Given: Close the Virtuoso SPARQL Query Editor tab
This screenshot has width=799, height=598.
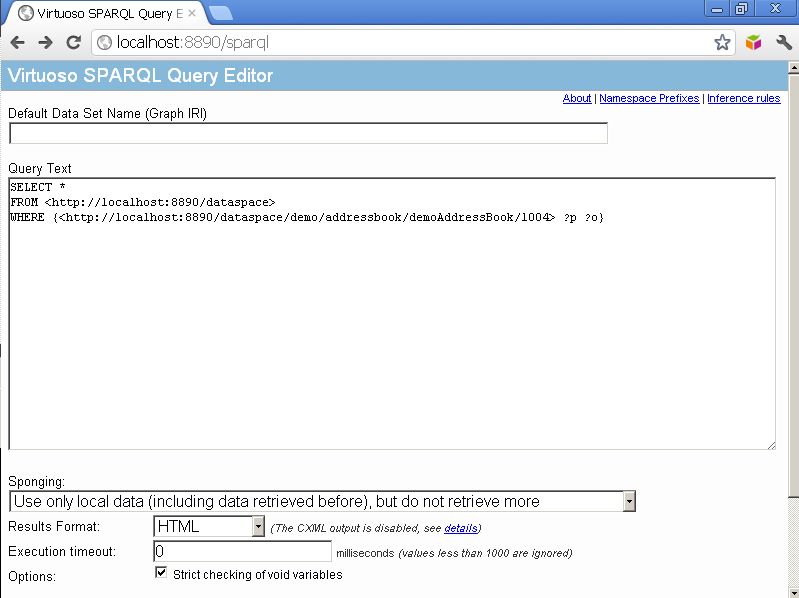Looking at the screenshot, I should 192,14.
